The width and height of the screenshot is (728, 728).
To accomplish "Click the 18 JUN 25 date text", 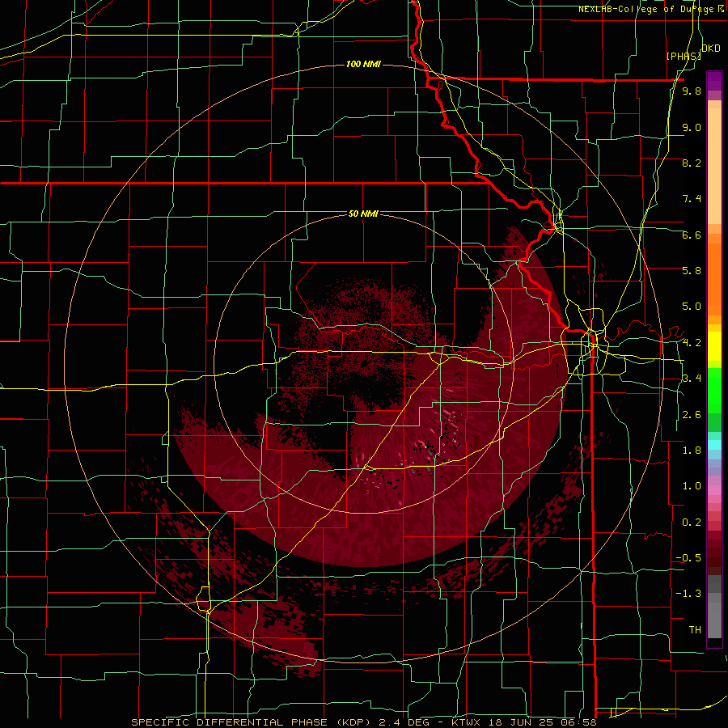I will [x=521, y=722].
